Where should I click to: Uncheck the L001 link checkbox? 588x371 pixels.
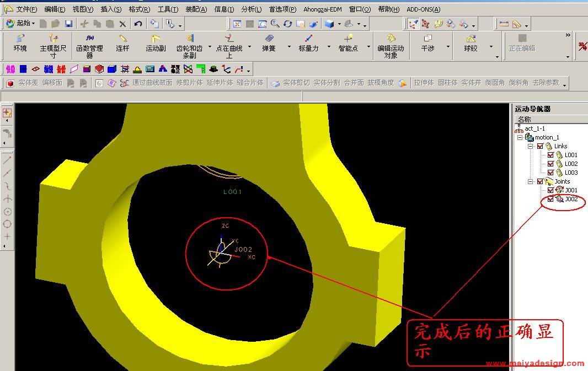coord(550,155)
